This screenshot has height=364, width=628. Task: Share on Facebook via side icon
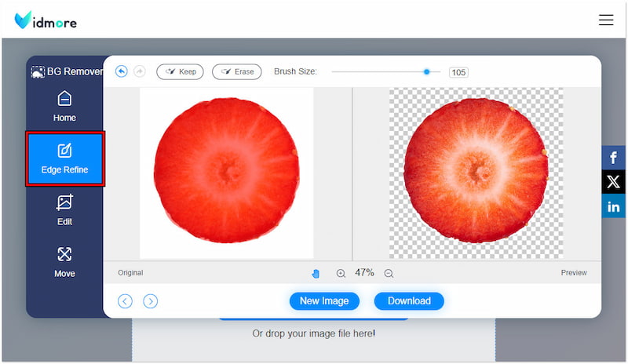click(613, 158)
